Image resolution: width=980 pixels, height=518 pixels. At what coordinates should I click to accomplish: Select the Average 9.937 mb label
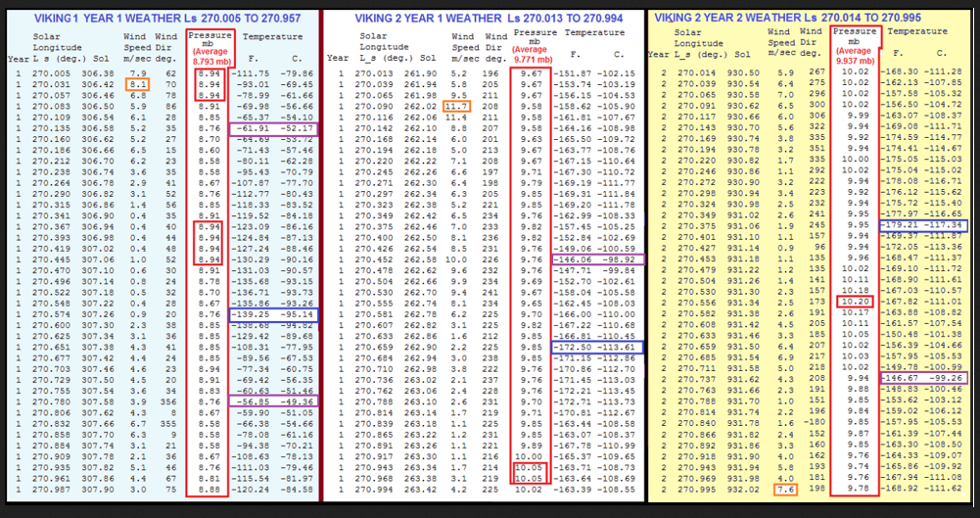854,56
